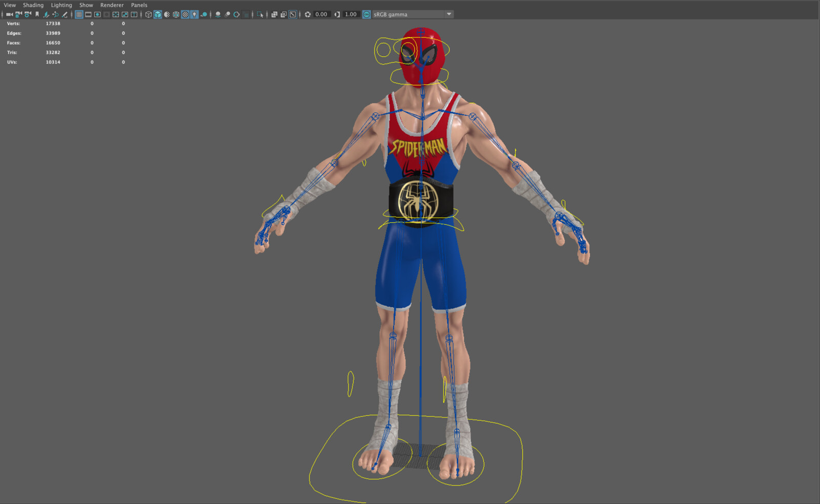Toggle the Resolution Gate icon
Image resolution: width=820 pixels, height=504 pixels.
pos(97,14)
